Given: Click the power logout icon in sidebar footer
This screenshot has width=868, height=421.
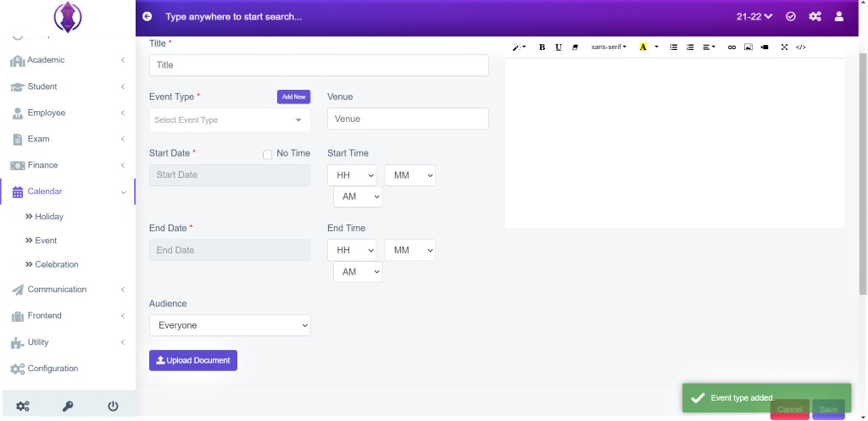Looking at the screenshot, I should [113, 407].
